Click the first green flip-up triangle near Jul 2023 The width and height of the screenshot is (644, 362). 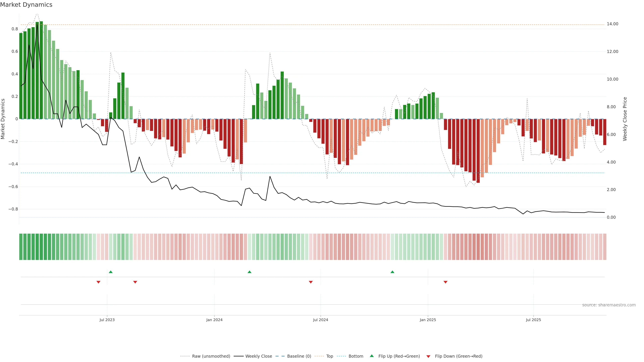click(111, 272)
